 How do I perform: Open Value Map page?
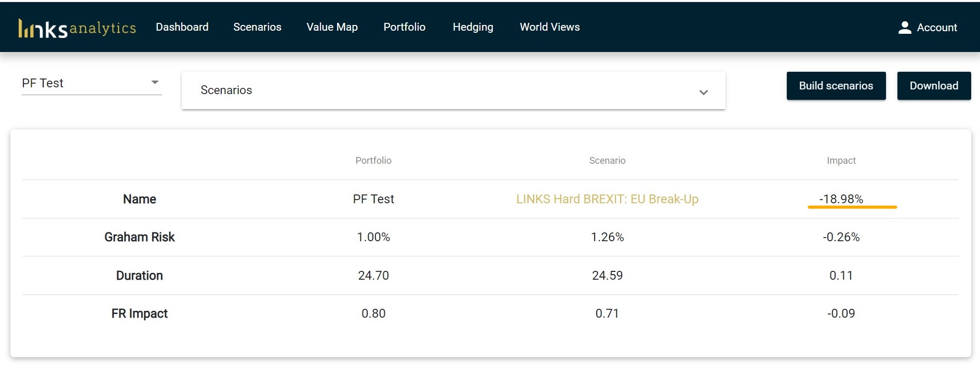tap(332, 27)
